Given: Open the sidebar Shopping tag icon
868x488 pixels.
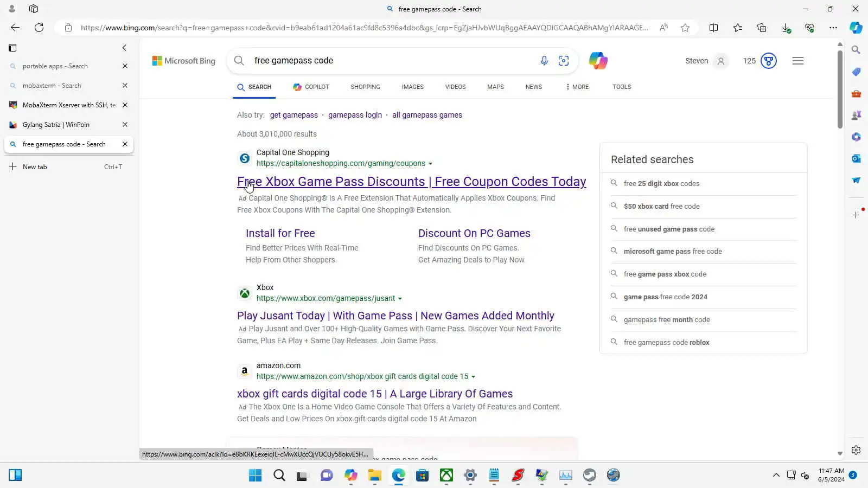Looking at the screenshot, I should point(856,72).
